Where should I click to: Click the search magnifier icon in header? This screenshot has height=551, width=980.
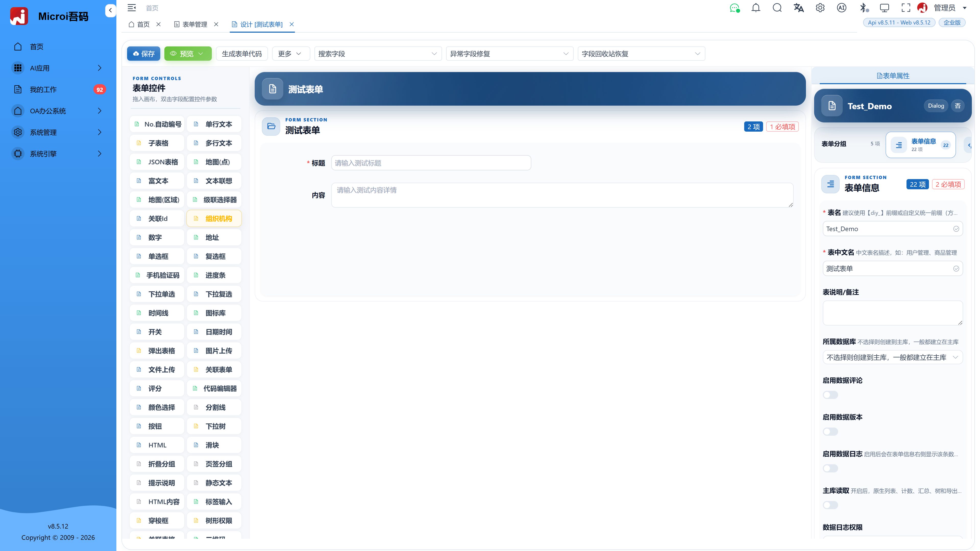coord(777,8)
